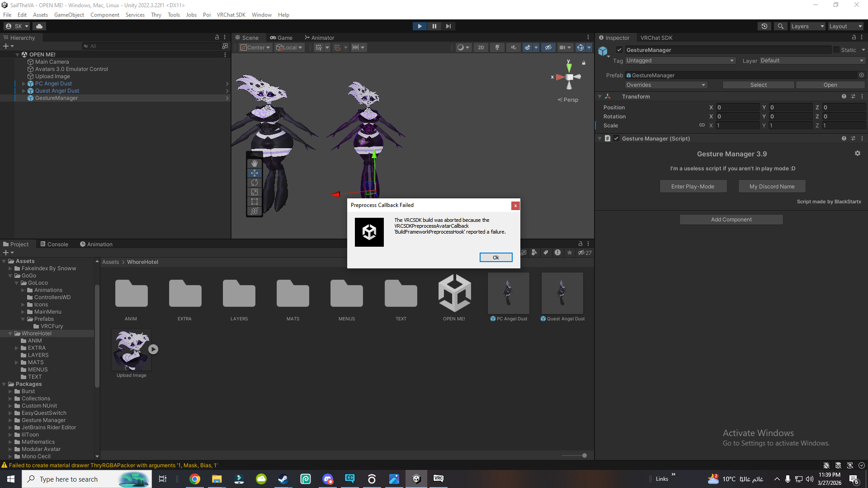Open Transform component help icon

coord(844,96)
